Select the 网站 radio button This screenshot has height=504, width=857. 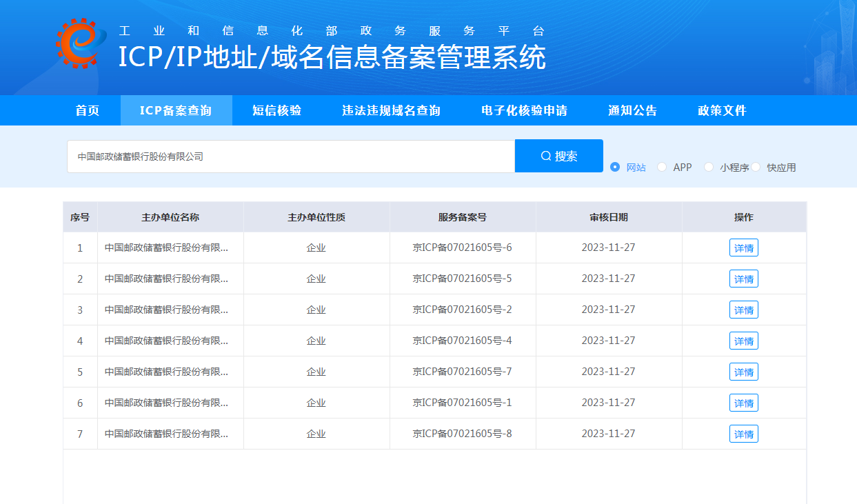click(614, 167)
